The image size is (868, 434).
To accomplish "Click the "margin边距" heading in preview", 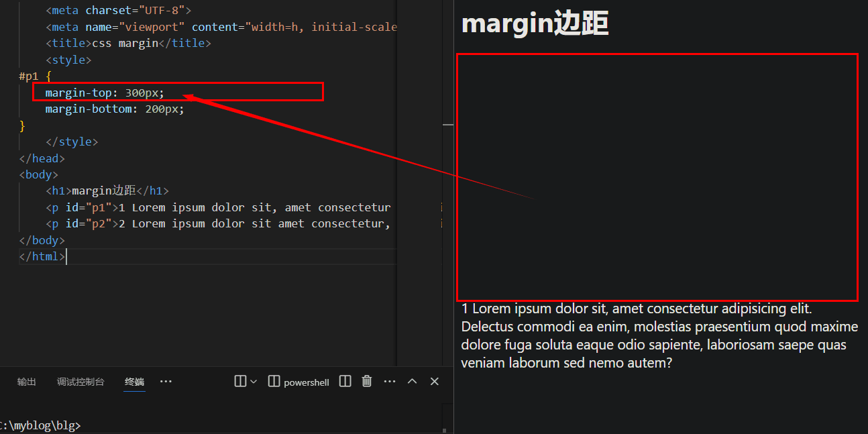I will (x=535, y=24).
